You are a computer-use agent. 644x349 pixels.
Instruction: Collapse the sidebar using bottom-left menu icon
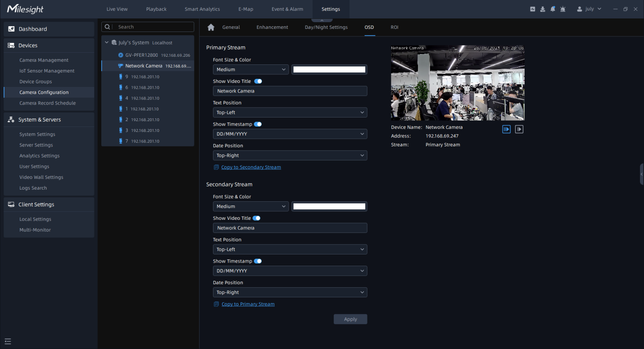(8, 341)
